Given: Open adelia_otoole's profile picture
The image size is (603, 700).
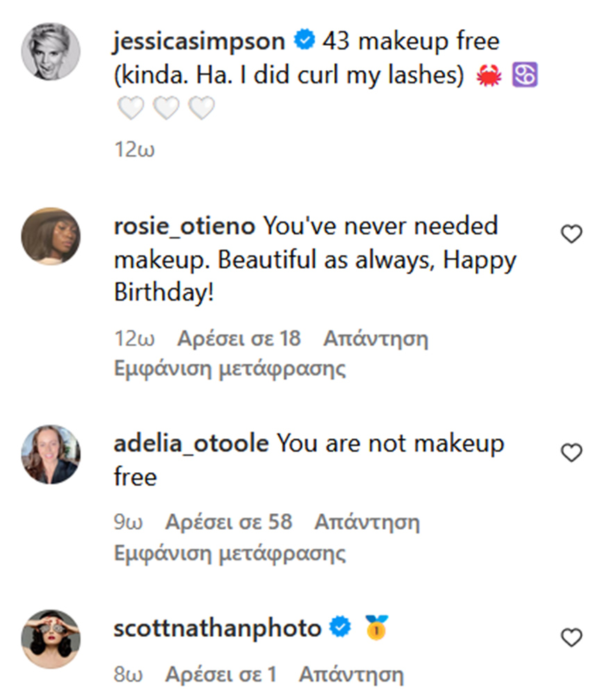Looking at the screenshot, I should pos(51,454).
